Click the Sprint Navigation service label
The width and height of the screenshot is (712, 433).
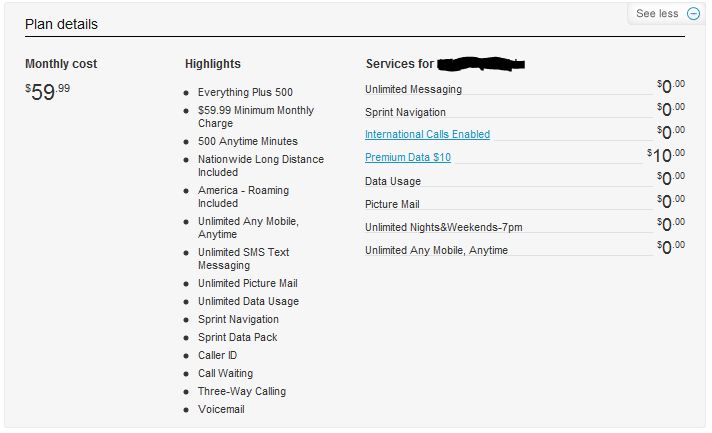click(x=405, y=112)
